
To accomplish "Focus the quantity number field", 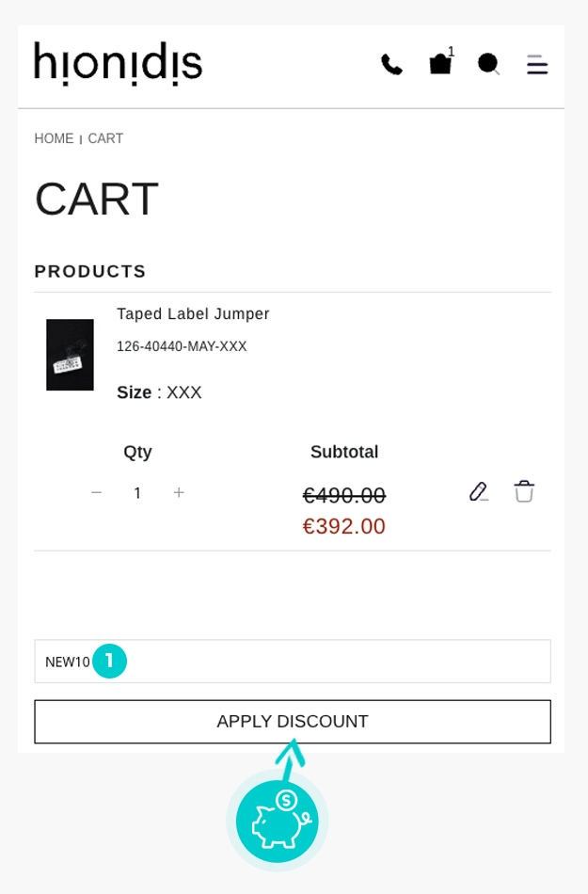I will coord(137,493).
